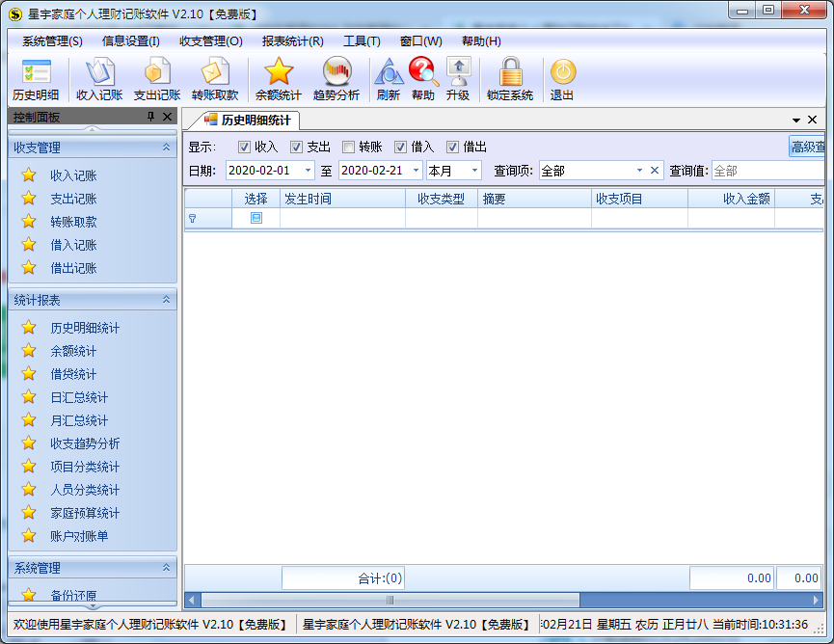Collapse the 系统管理 panel section
834x644 pixels.
pyautogui.click(x=166, y=568)
